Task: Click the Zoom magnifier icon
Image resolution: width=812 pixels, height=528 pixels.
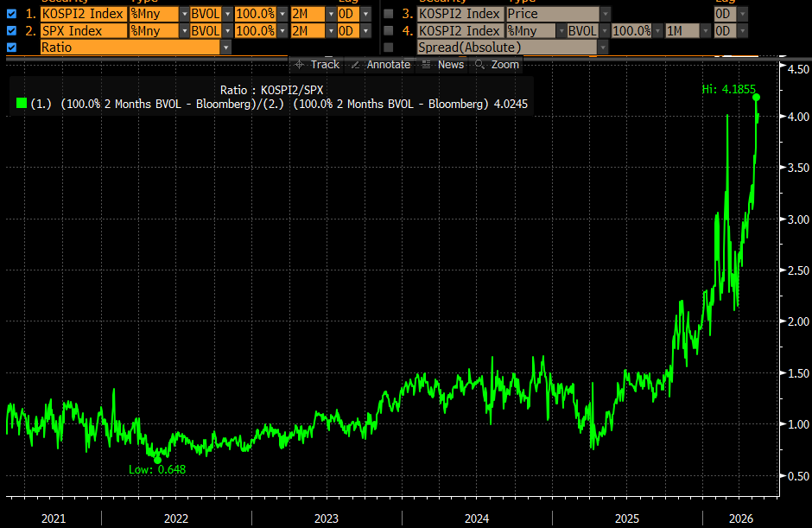Action: 479,65
